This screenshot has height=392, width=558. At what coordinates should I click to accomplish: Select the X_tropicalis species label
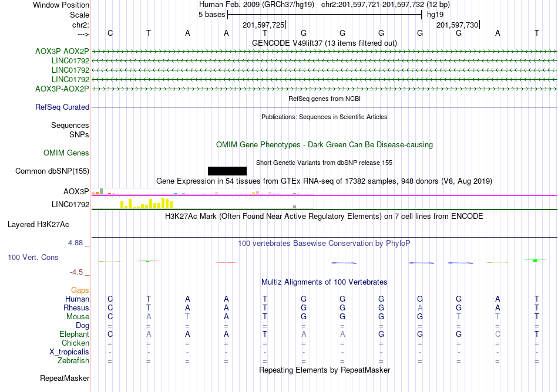click(x=69, y=352)
